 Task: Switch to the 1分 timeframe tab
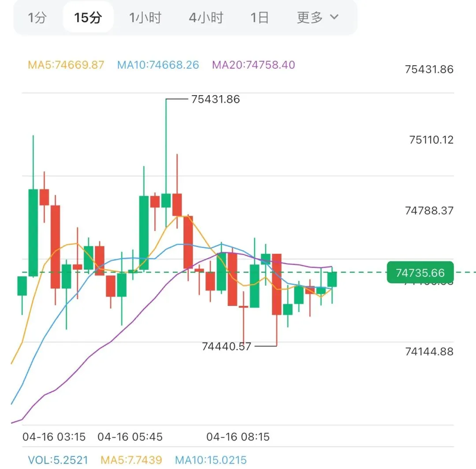(x=37, y=18)
